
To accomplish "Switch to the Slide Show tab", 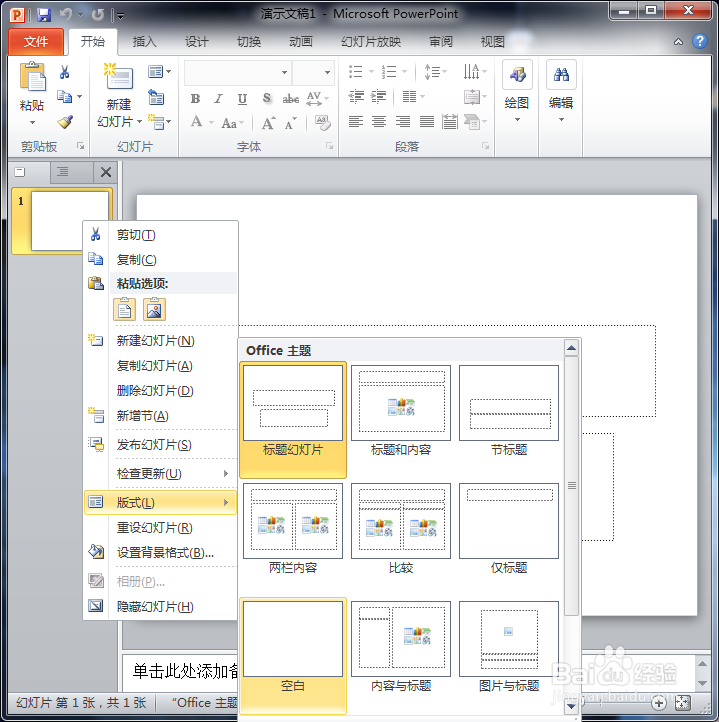I will point(371,42).
